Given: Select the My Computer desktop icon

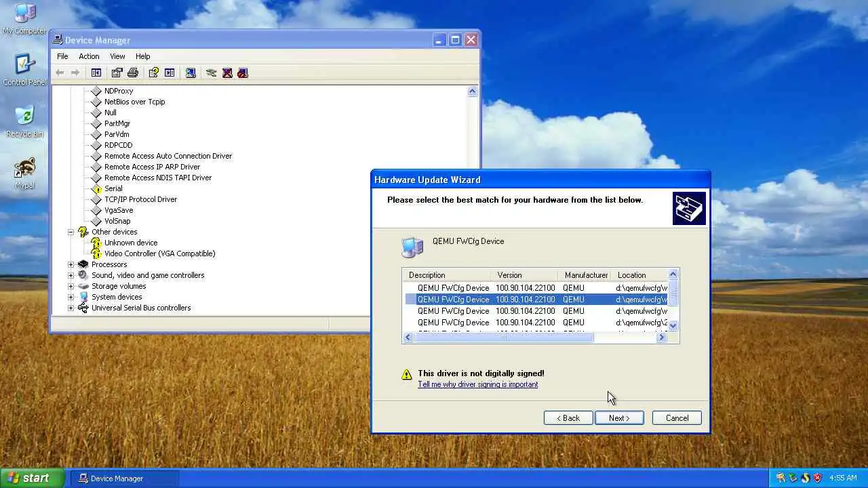Looking at the screenshot, I should pyautogui.click(x=24, y=19).
